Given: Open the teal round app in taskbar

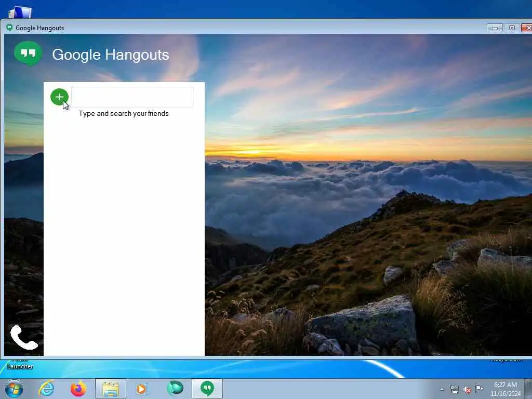Looking at the screenshot, I should 175,388.
